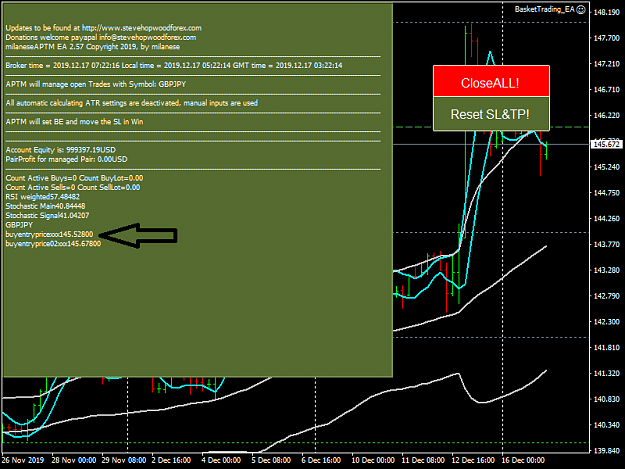Click the Donations welcome paypal email line

pos(101,37)
